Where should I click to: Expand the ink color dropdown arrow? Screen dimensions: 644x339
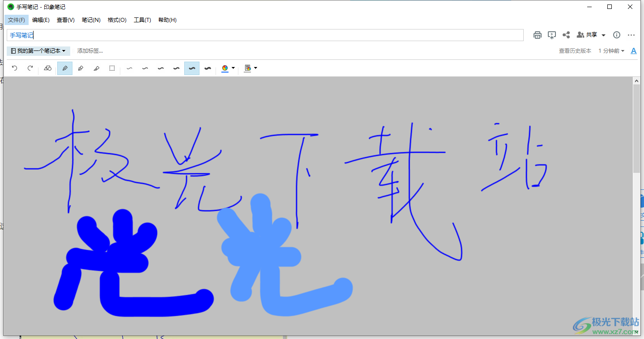233,68
